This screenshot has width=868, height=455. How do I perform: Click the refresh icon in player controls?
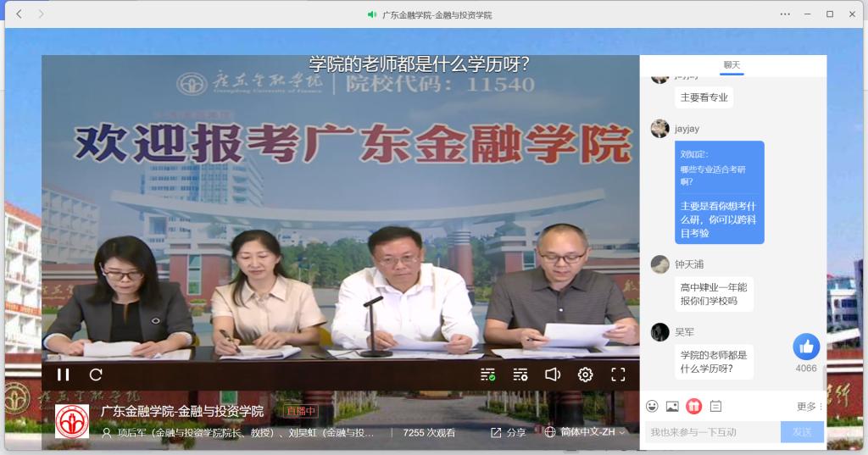(x=96, y=375)
